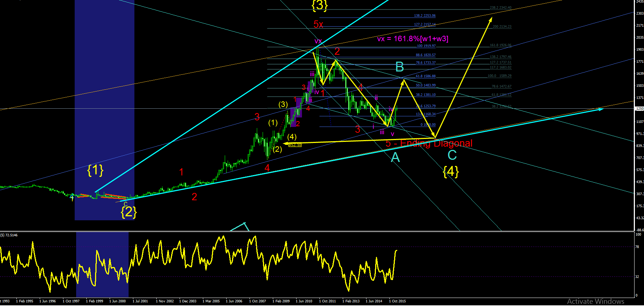Click Fibonacci level '88.6 1820.57'
The width and height of the screenshot is (644, 306).
(426, 55)
